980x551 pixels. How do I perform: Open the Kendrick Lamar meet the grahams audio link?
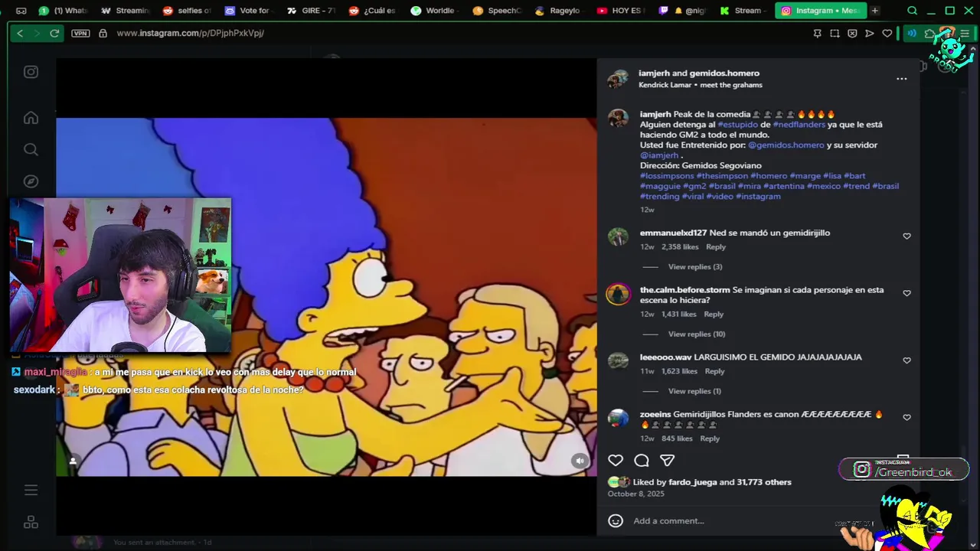click(x=701, y=85)
